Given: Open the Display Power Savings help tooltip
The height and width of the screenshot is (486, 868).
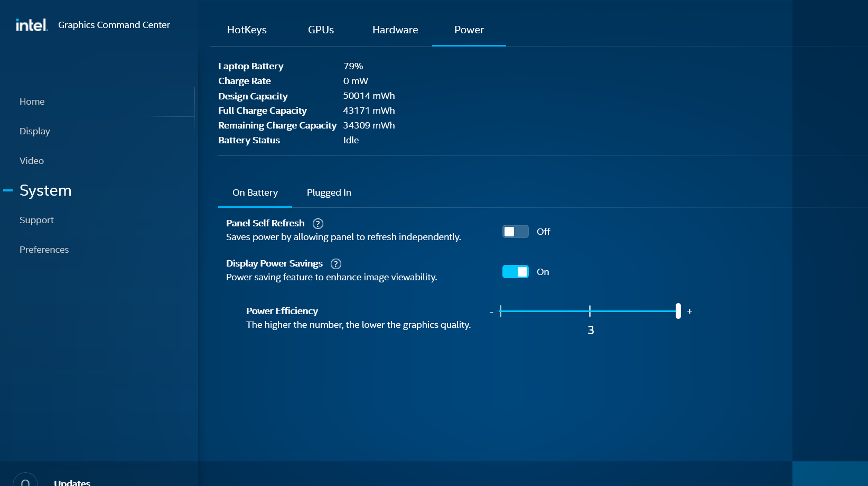Looking at the screenshot, I should (x=335, y=263).
